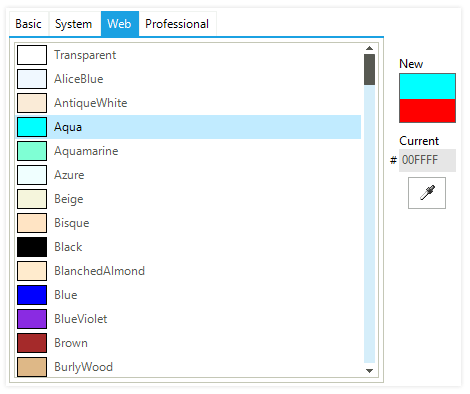Viewport: 470px width, 394px height.
Task: Click the Bisque color swatch
Action: [32, 223]
